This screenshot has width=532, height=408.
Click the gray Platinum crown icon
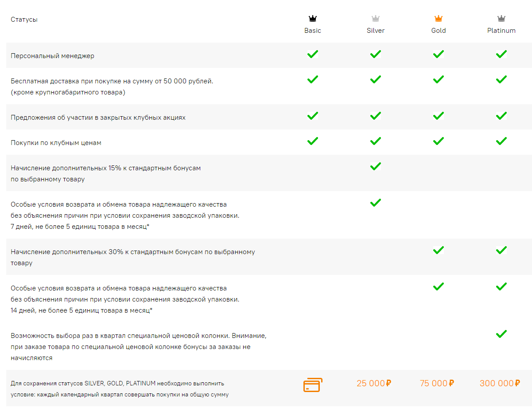click(x=501, y=19)
